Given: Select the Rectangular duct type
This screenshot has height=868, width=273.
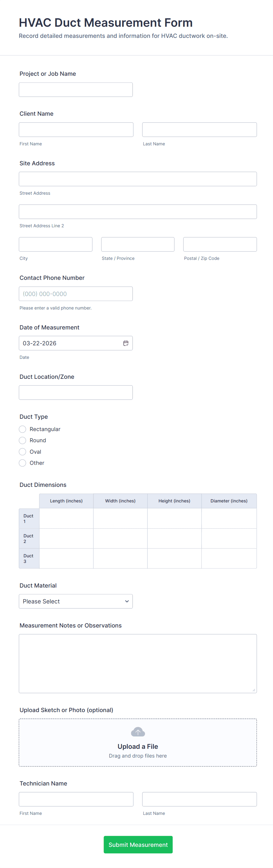Looking at the screenshot, I should (23, 429).
